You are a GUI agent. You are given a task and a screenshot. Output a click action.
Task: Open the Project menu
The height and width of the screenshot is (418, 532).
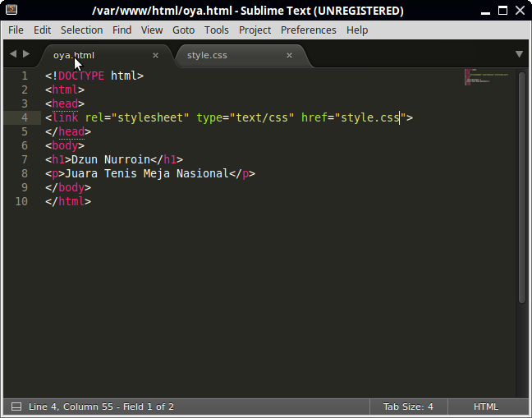pos(255,30)
